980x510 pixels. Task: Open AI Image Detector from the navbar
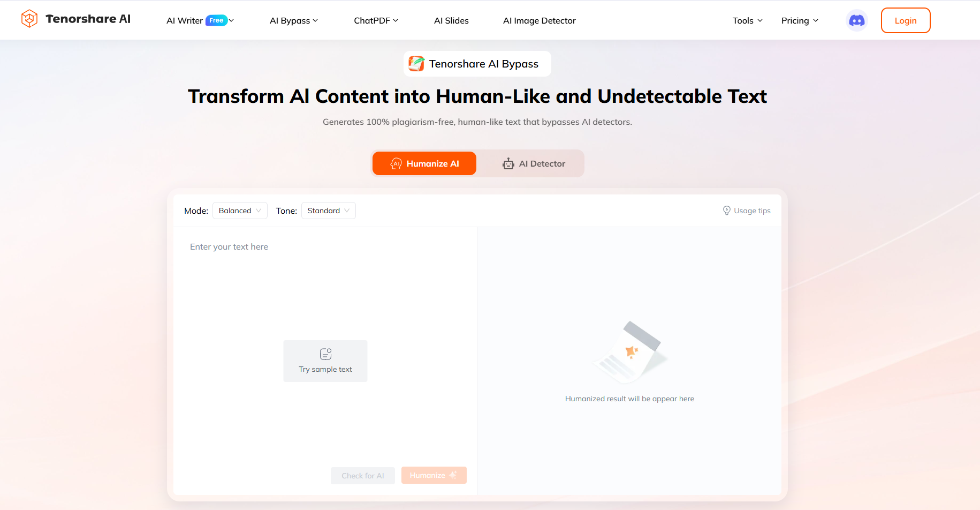[539, 20]
